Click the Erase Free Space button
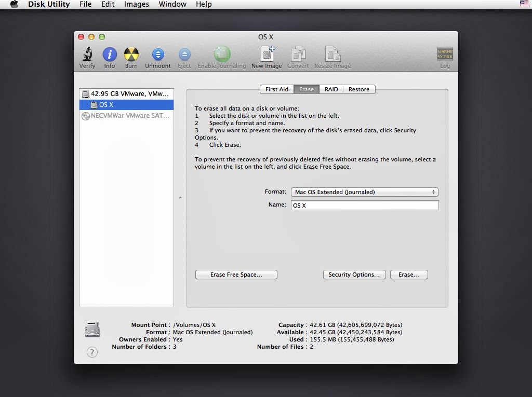 (x=236, y=275)
